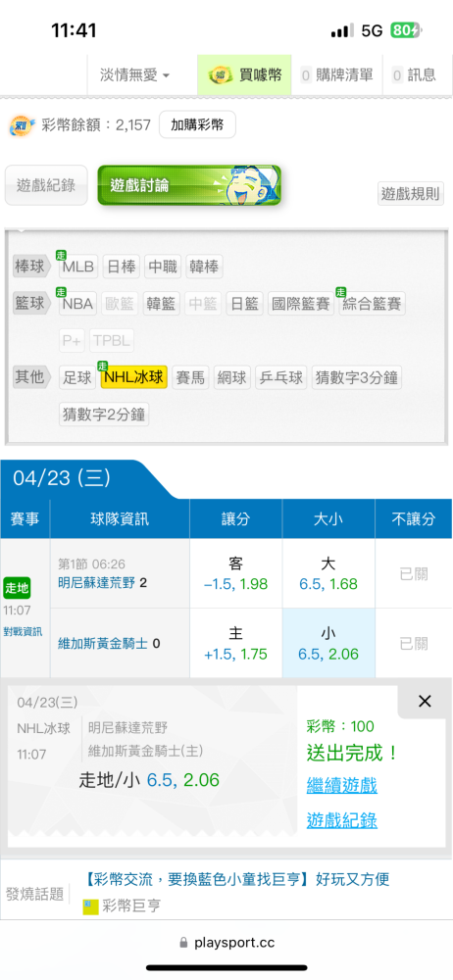Viewport: 453px width, 980px height.
Task: Tap the playsport.cc address bar
Action: click(x=226, y=942)
